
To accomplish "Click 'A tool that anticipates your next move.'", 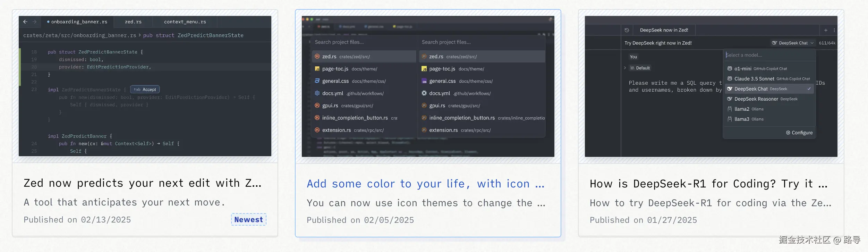I will coord(124,202).
